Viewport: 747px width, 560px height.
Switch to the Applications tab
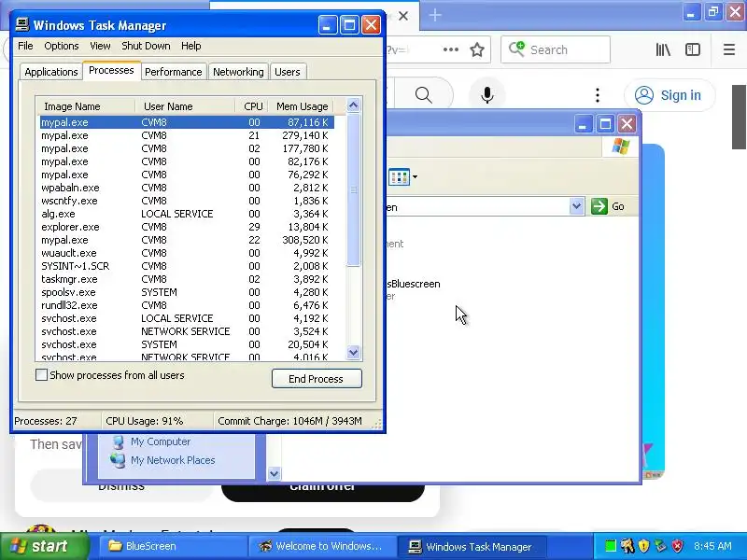pos(51,72)
